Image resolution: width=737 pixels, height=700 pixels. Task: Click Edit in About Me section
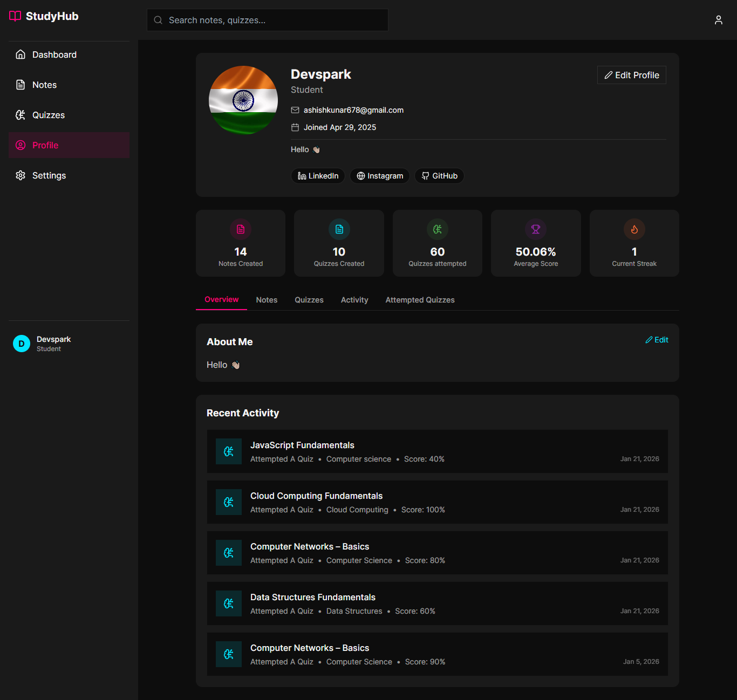657,340
